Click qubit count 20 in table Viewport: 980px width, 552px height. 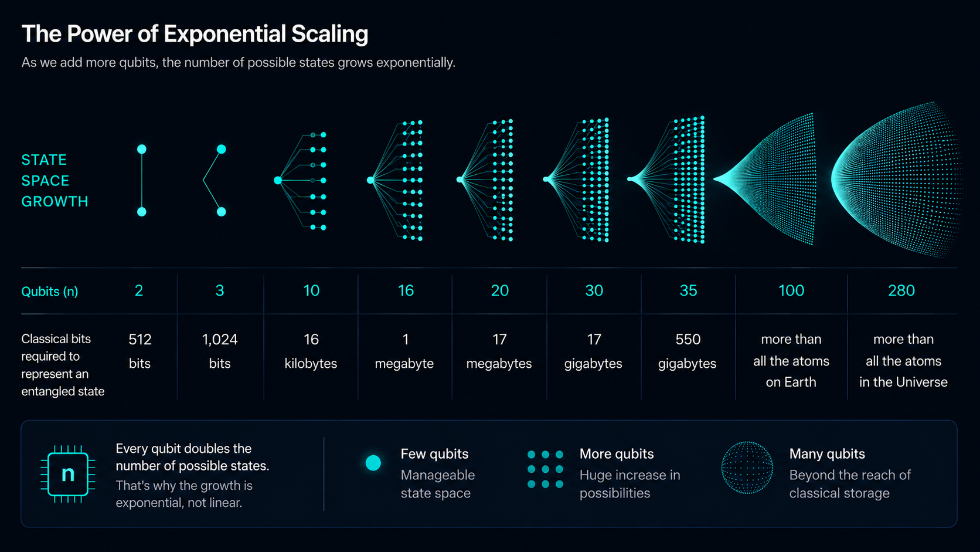500,290
